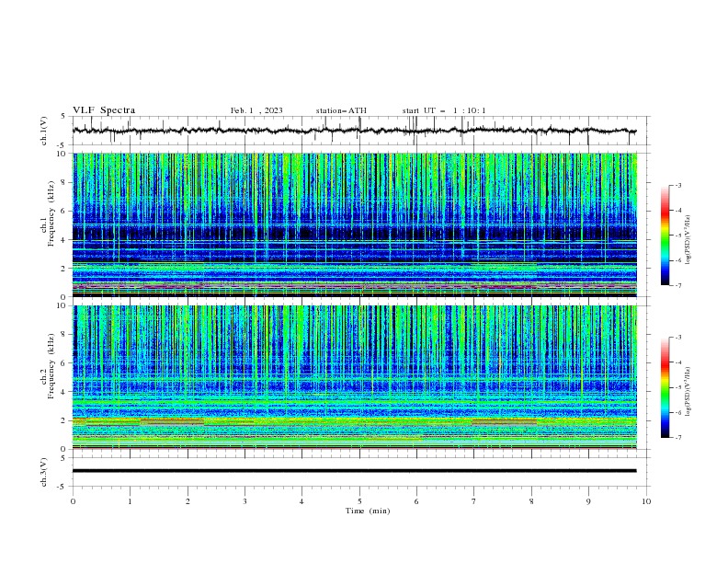Click the ch.1 spectrogram panel
Viewport: 728px width, 563px height.
(355, 224)
